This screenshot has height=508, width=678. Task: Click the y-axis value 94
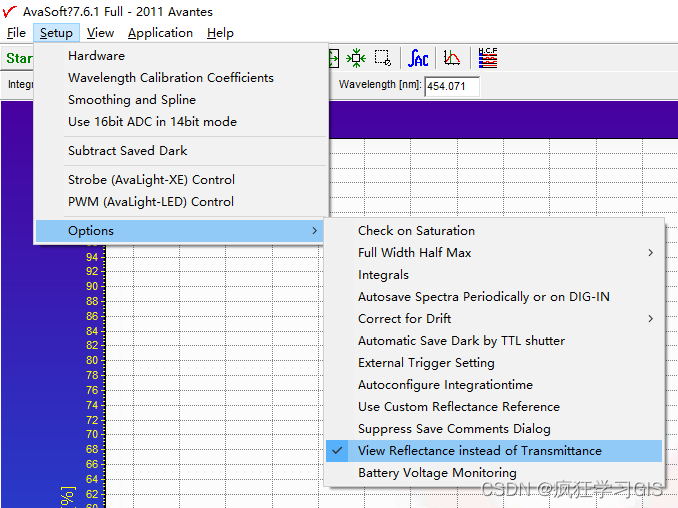[92, 257]
